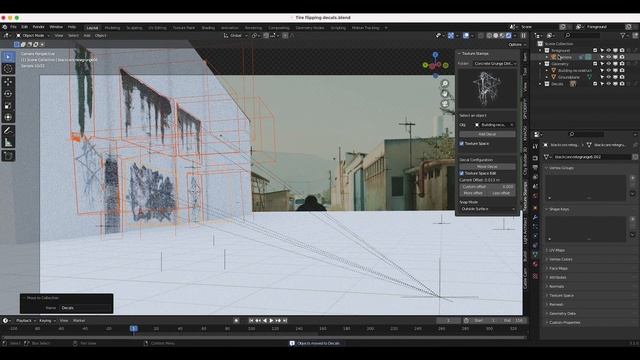Open the World properties tab icon

pyautogui.click(x=535, y=196)
